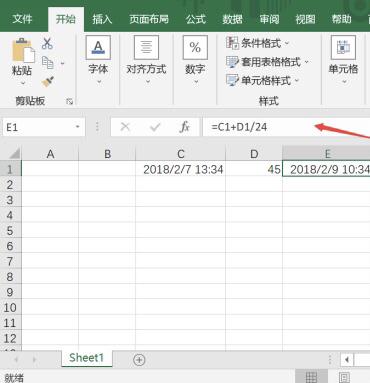Select the Sheet1 worksheet tab
Screen dimensions: 370x383
click(86, 358)
